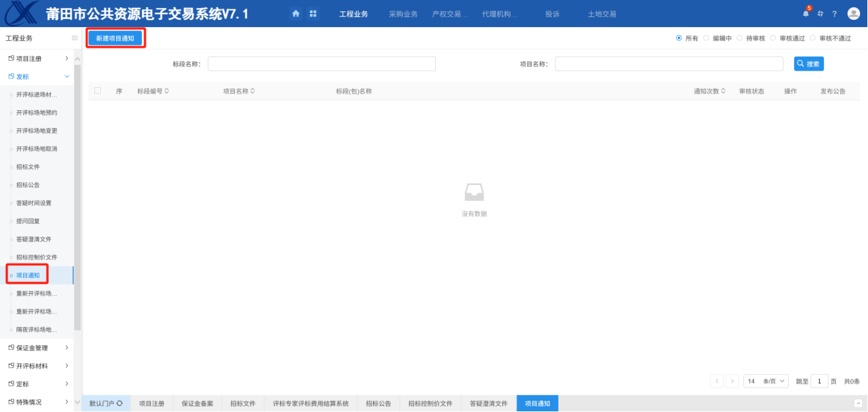Select the 待审核 radio filter
The image size is (868, 412).
pos(739,38)
